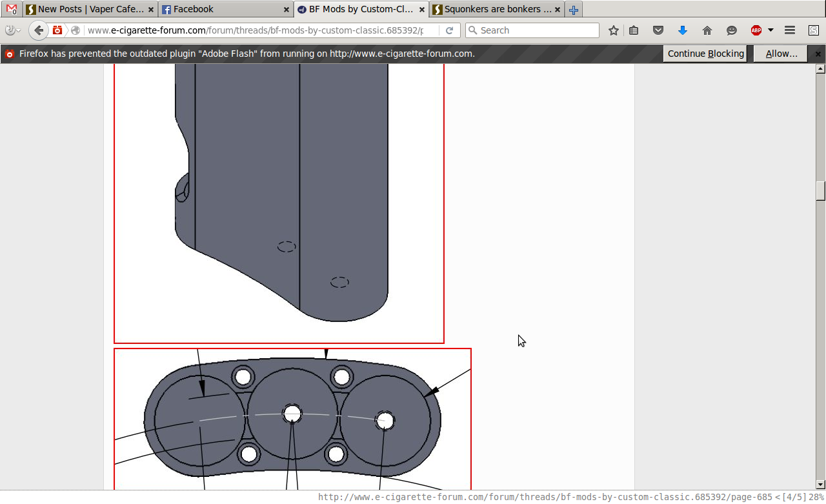Image resolution: width=826 pixels, height=504 pixels.
Task: Open the Downloads arrow icon
Action: 683,30
